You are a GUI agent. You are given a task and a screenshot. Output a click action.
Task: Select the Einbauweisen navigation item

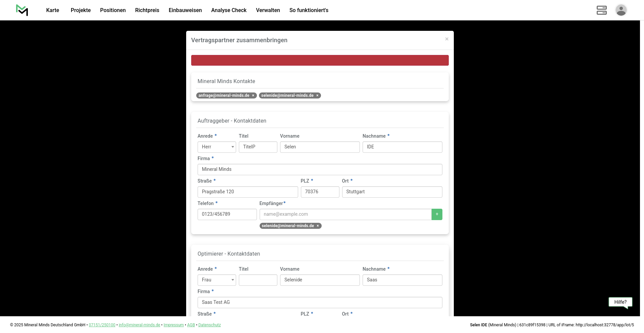coord(185,10)
